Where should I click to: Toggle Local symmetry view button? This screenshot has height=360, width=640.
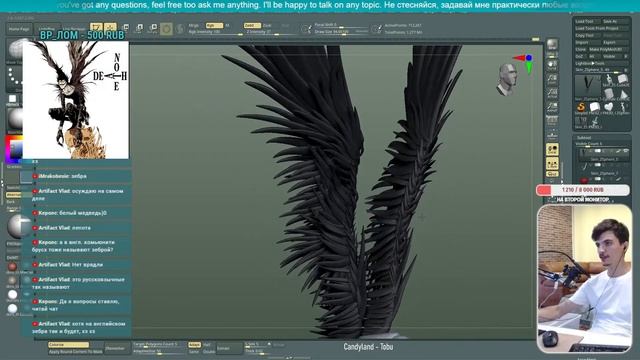pos(552,149)
